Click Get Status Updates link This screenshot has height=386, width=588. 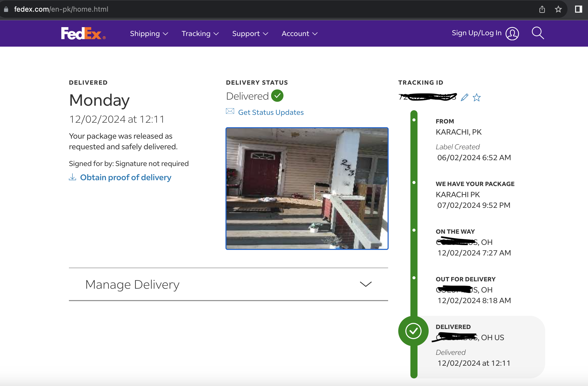[271, 112]
